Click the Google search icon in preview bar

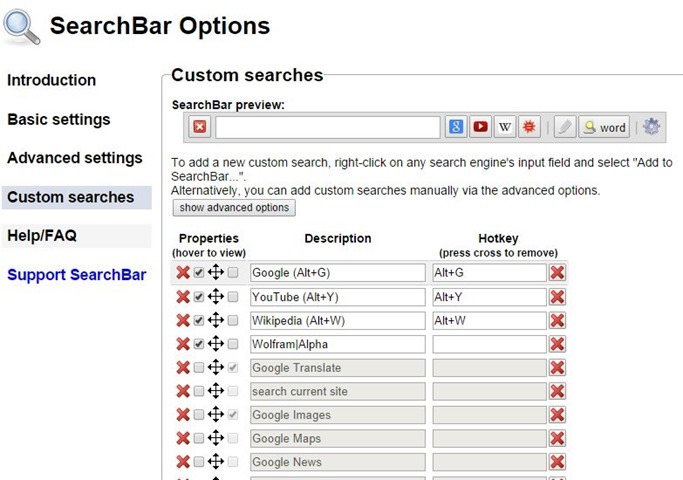456,127
